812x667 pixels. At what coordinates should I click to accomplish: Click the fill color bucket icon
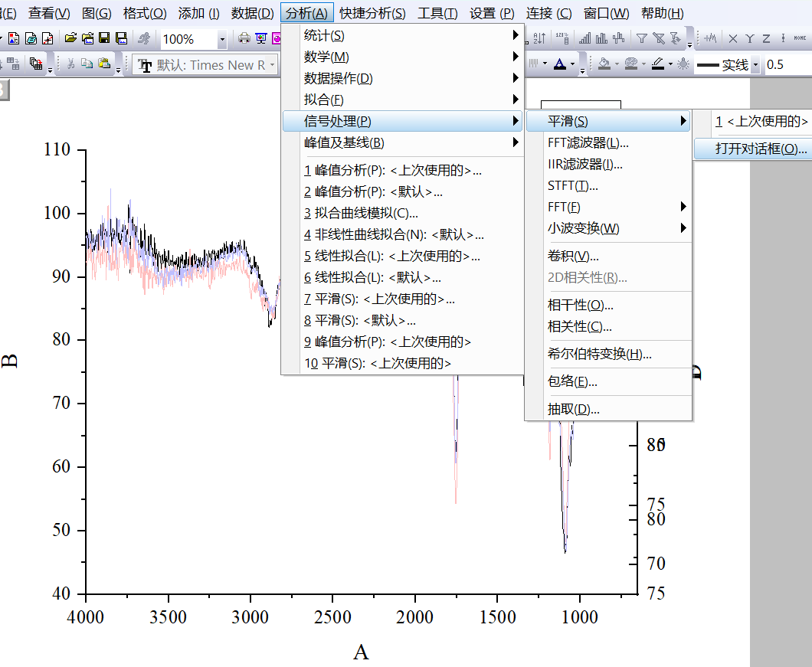605,64
